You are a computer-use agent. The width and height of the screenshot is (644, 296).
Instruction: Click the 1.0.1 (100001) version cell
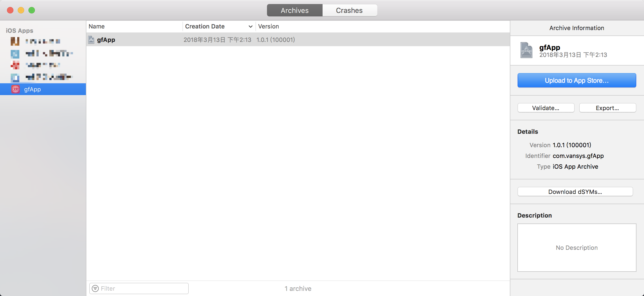click(276, 40)
